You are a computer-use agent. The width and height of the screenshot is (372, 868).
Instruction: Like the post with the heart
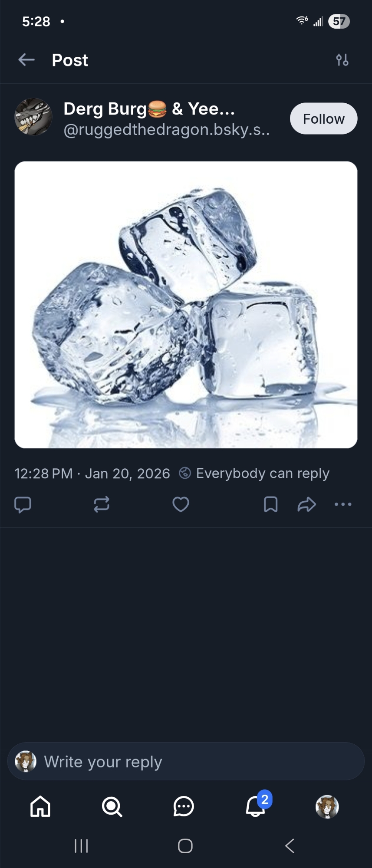[x=181, y=504]
